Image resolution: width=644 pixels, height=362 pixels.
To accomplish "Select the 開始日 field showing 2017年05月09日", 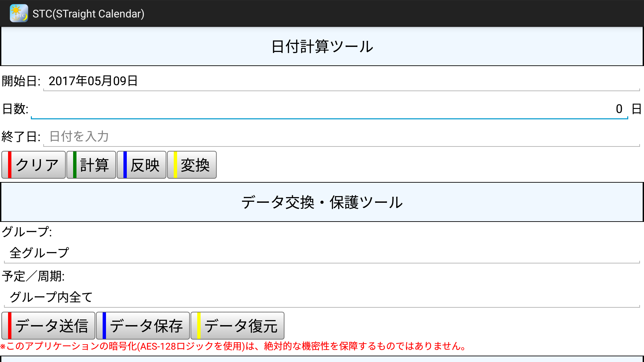I will [341, 81].
